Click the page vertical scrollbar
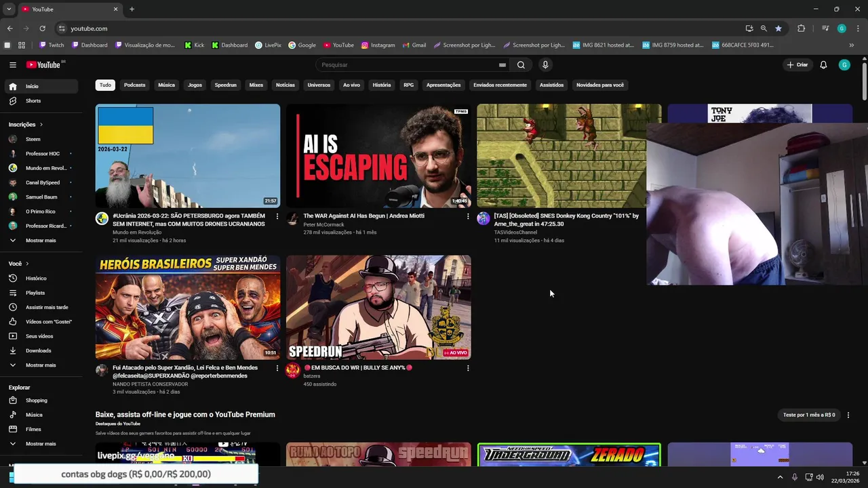The image size is (868, 488). tap(865, 81)
